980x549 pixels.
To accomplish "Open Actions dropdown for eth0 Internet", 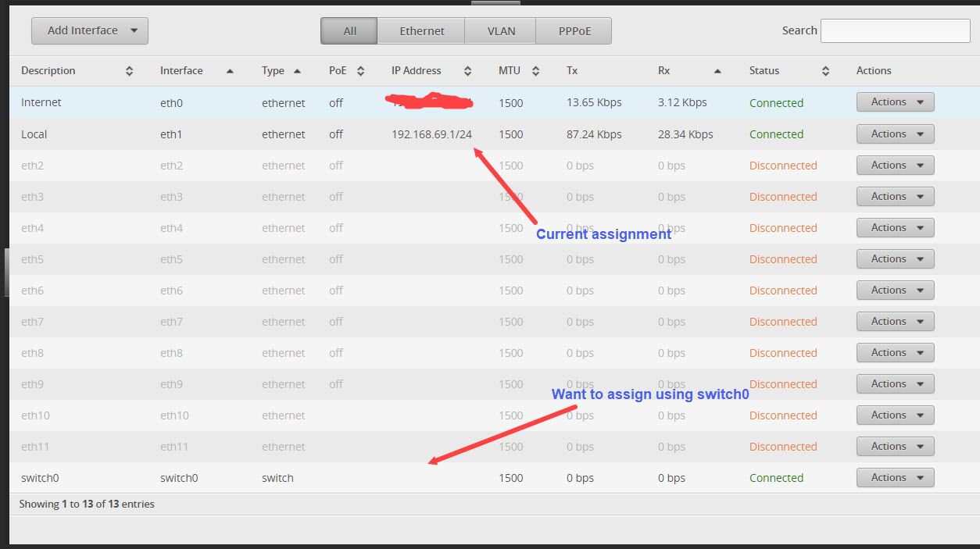I will [895, 102].
